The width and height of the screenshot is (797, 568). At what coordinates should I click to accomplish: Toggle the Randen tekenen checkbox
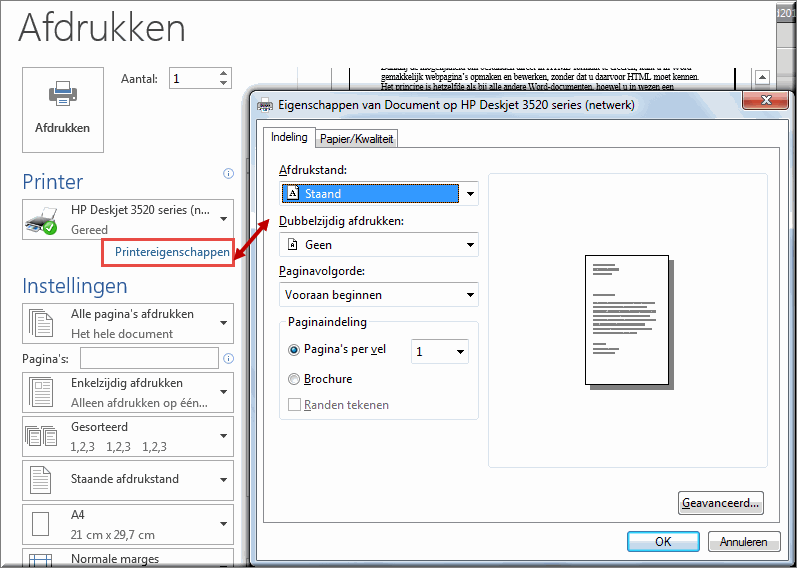click(x=294, y=405)
